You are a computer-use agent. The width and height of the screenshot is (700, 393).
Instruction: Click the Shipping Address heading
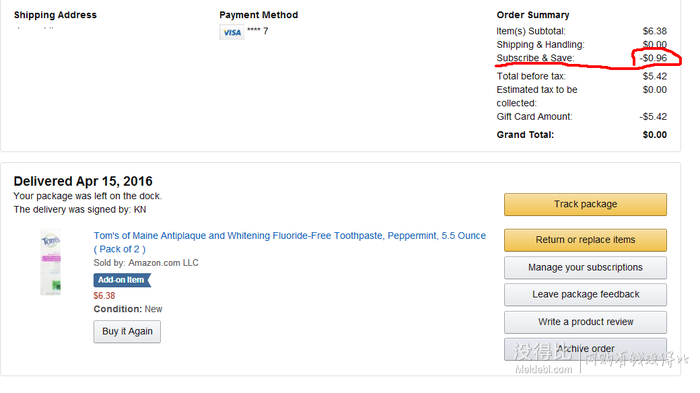(x=55, y=15)
